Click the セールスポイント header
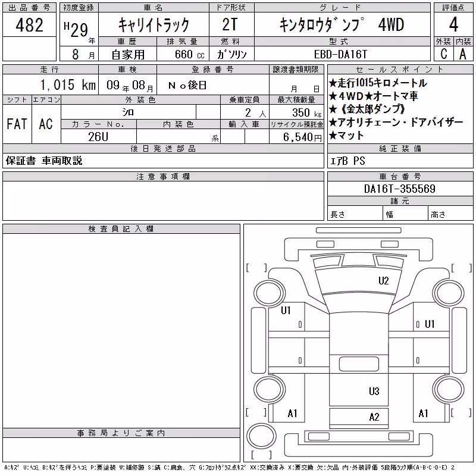476x476 pixels. 400,70
